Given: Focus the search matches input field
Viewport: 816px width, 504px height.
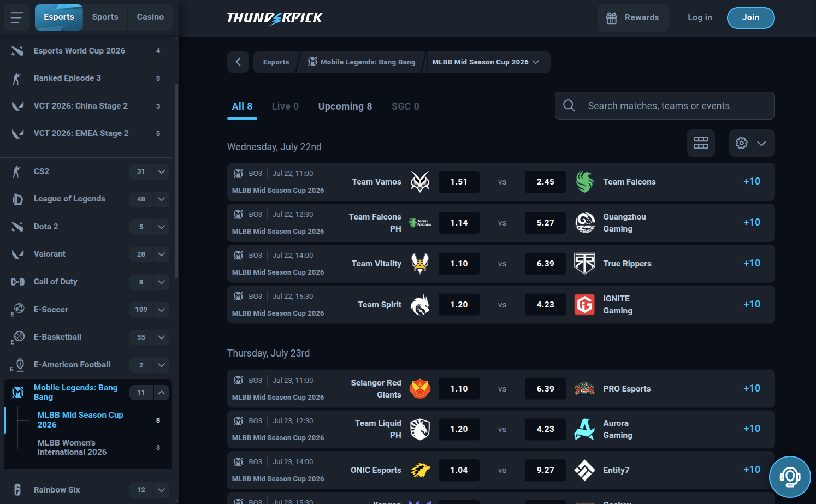Looking at the screenshot, I should click(x=665, y=105).
